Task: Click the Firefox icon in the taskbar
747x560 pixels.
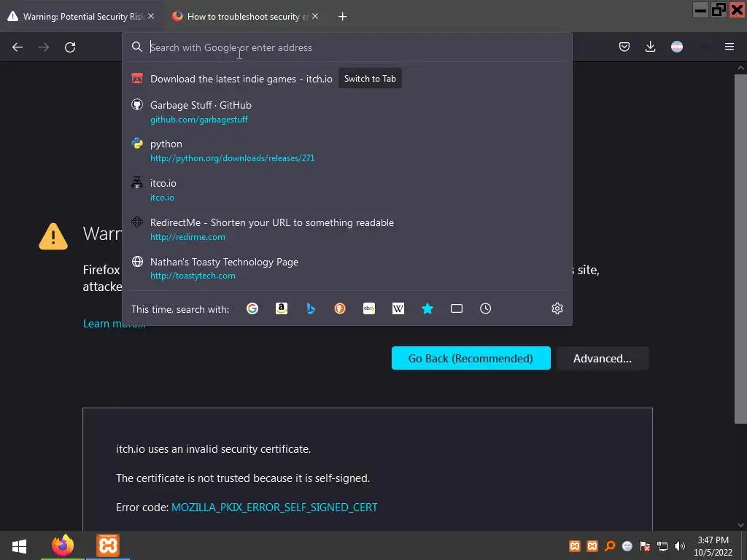Action: coord(63,545)
